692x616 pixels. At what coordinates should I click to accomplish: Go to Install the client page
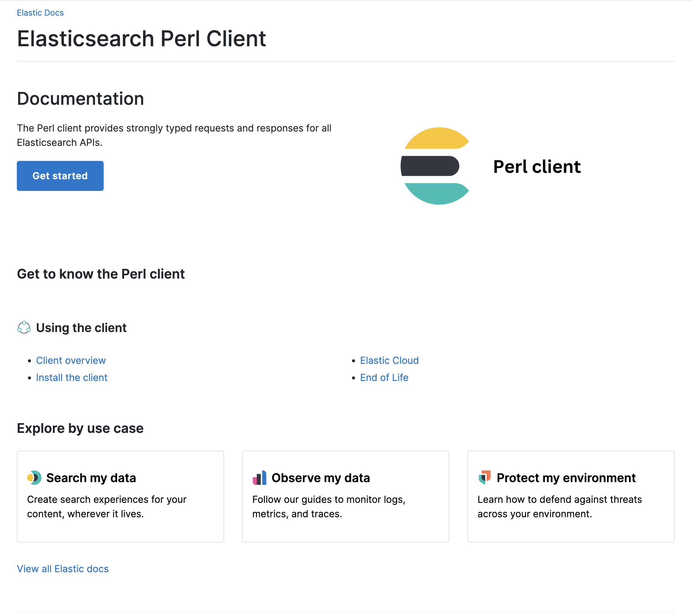pyautogui.click(x=72, y=377)
